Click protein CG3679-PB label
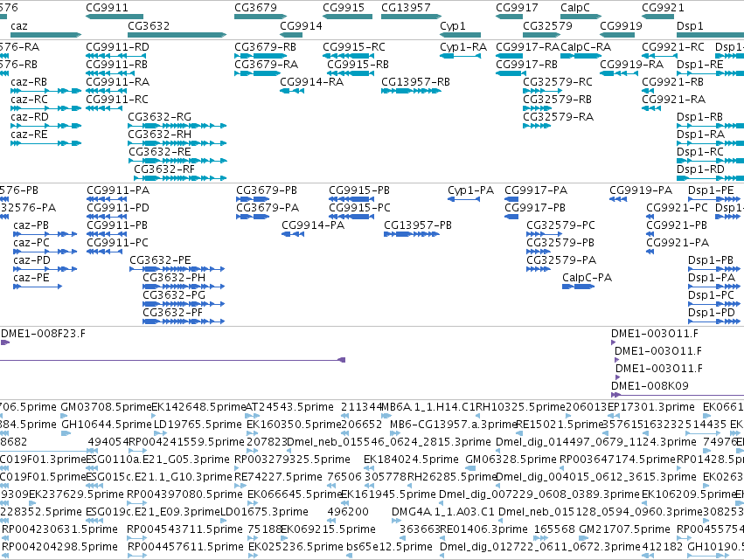This screenshot has height=560, width=744. [x=267, y=190]
